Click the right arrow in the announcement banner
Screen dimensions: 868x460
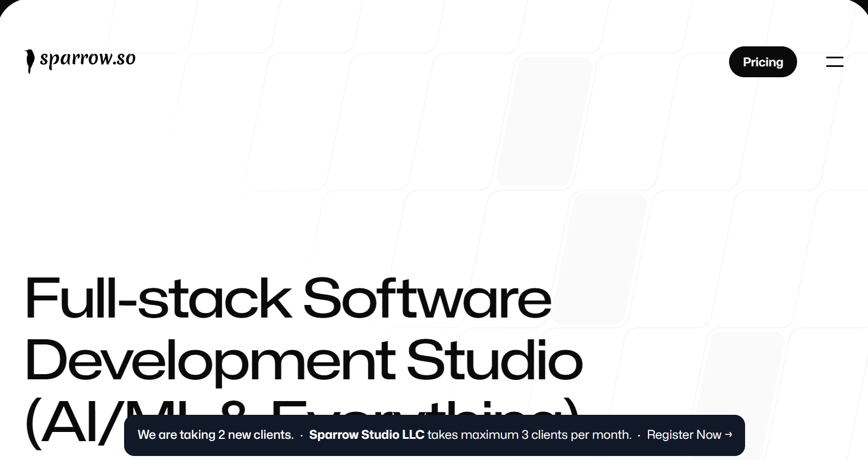pyautogui.click(x=728, y=435)
